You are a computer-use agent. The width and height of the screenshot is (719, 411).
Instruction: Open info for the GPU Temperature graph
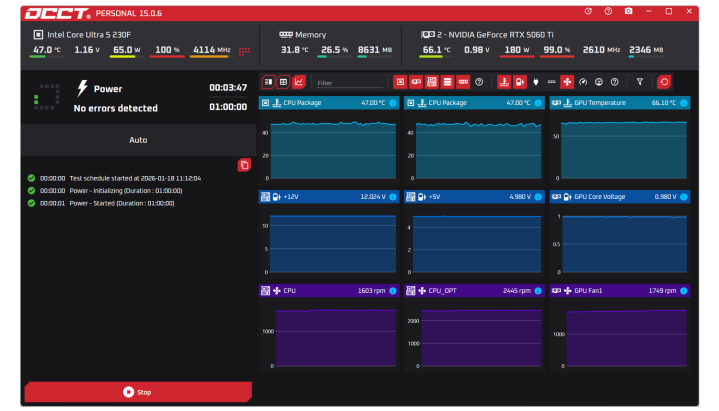685,102
